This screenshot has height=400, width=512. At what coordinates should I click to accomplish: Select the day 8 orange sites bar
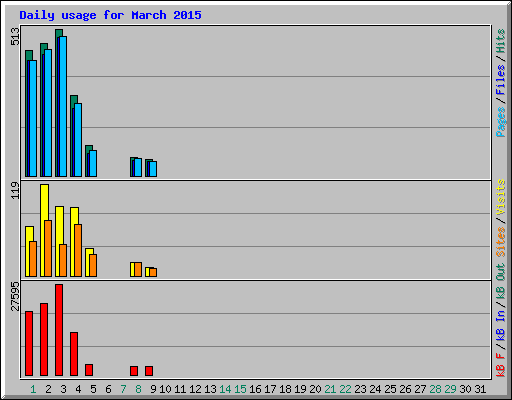[x=138, y=269]
